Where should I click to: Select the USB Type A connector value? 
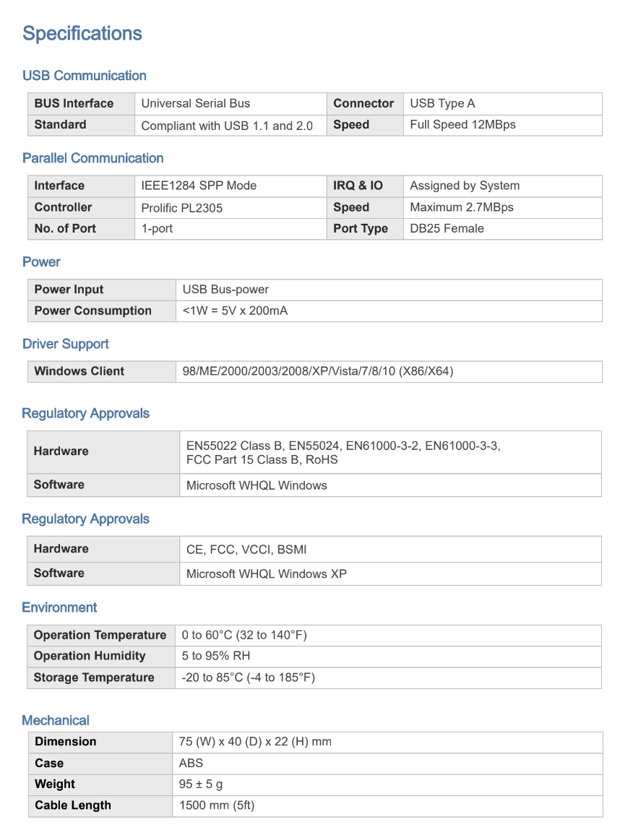point(442,103)
